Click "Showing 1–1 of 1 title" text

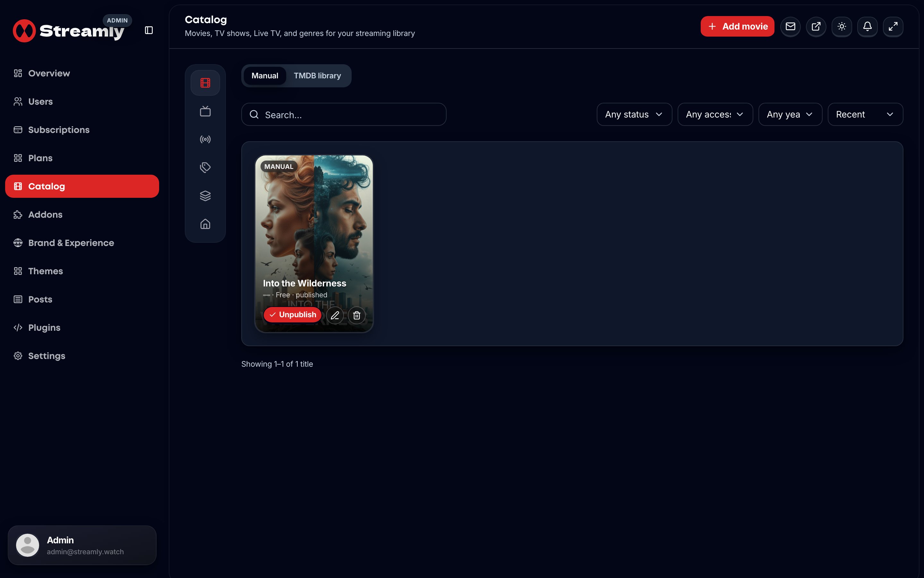[277, 364]
